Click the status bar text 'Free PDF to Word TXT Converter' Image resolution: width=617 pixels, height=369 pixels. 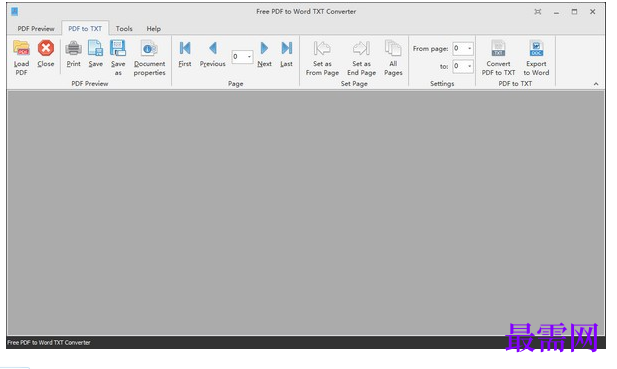coord(49,343)
